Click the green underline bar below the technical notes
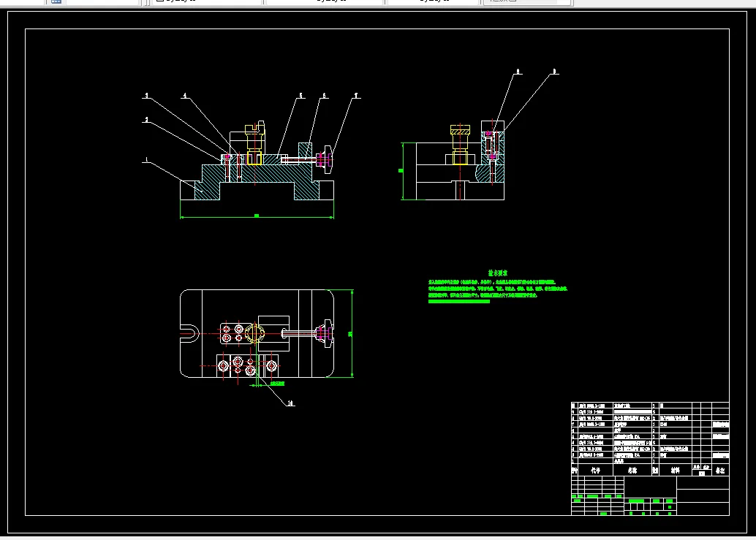Screen dimensions: 756x540 click(x=459, y=302)
